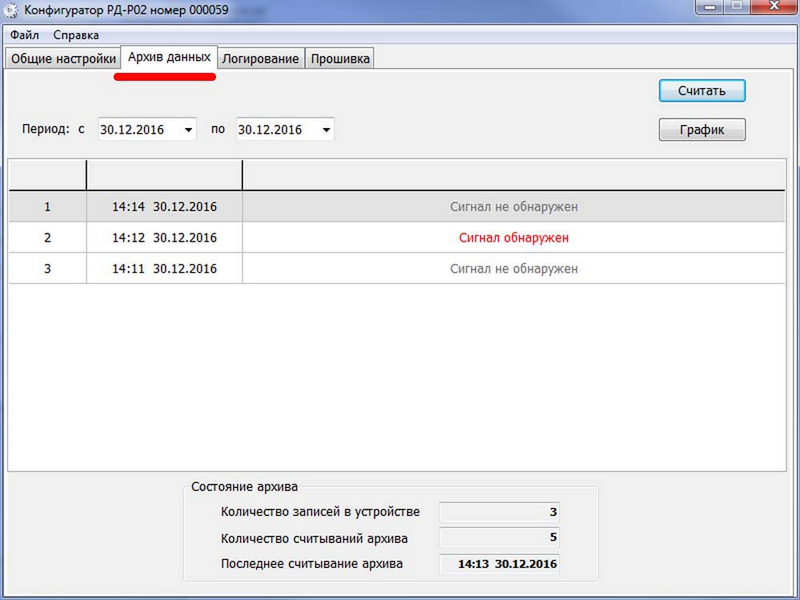Open the Файл menu
This screenshot has height=600, width=800.
click(24, 35)
